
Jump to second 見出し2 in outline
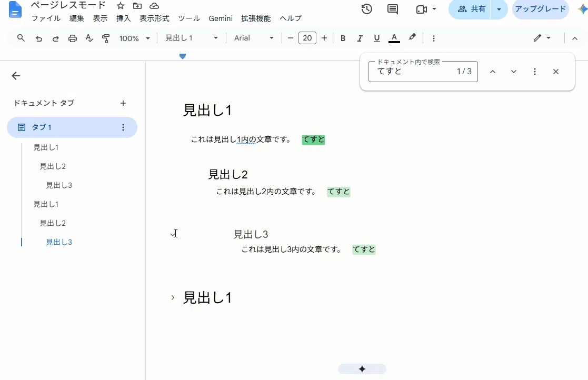pyautogui.click(x=53, y=223)
